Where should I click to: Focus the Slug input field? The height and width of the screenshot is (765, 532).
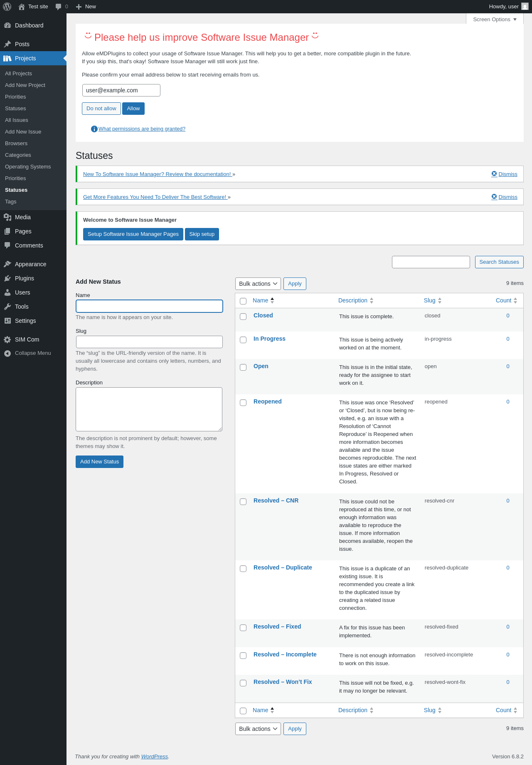(x=150, y=342)
